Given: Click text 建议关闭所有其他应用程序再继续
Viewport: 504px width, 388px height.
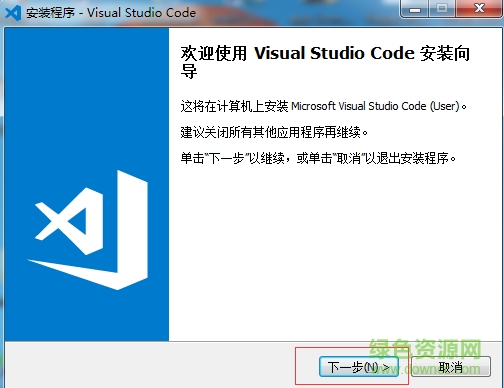Looking at the screenshot, I should 274,132.
